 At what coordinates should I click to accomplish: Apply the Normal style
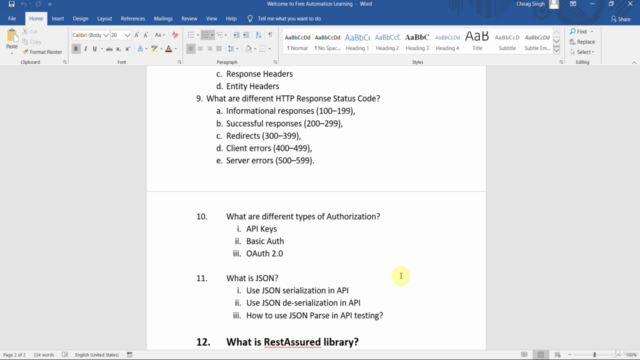click(297, 42)
